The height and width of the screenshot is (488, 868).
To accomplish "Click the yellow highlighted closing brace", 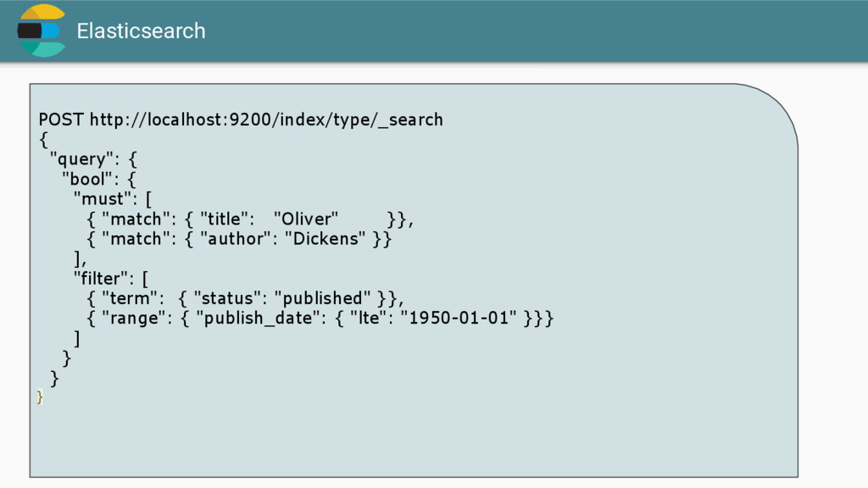I will [40, 397].
